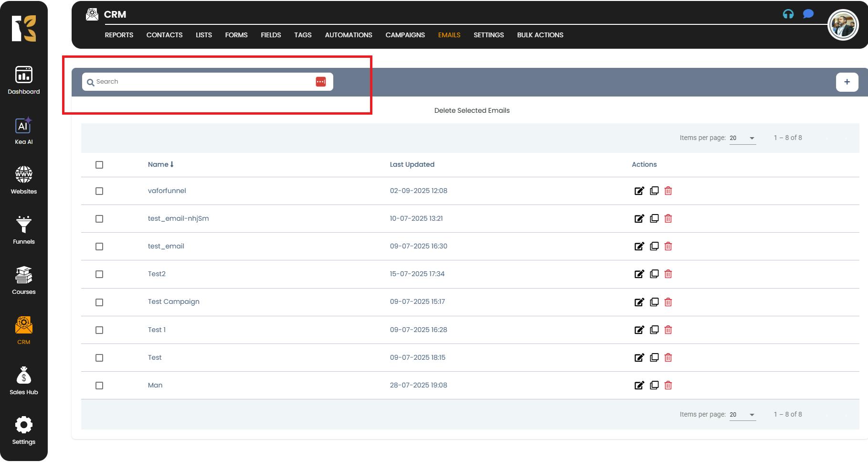This screenshot has width=868, height=462.
Task: Add a new email with plus button
Action: [x=847, y=82]
